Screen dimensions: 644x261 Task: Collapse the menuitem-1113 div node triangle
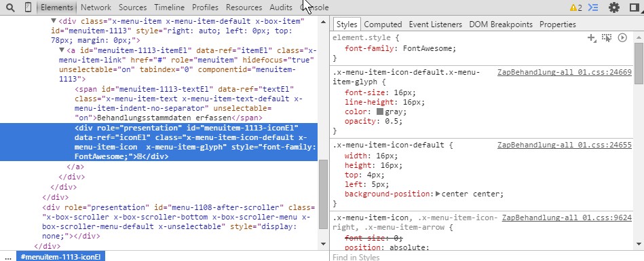[x=54, y=20]
